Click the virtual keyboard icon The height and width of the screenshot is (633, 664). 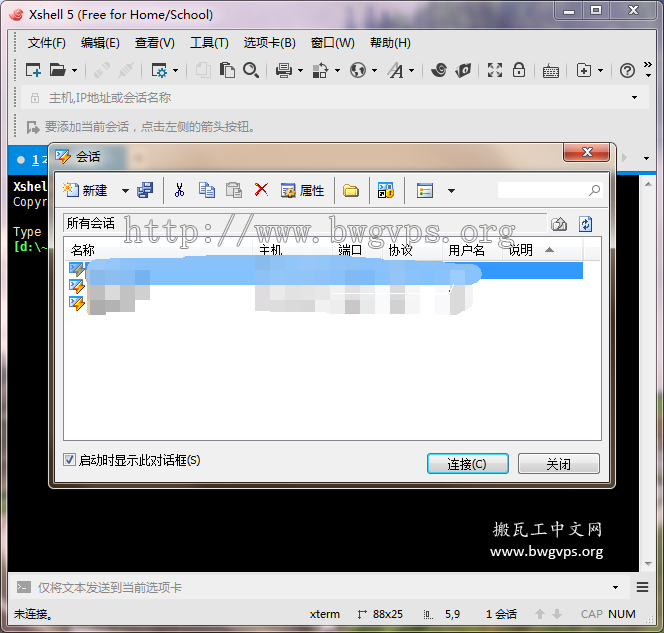coord(551,71)
